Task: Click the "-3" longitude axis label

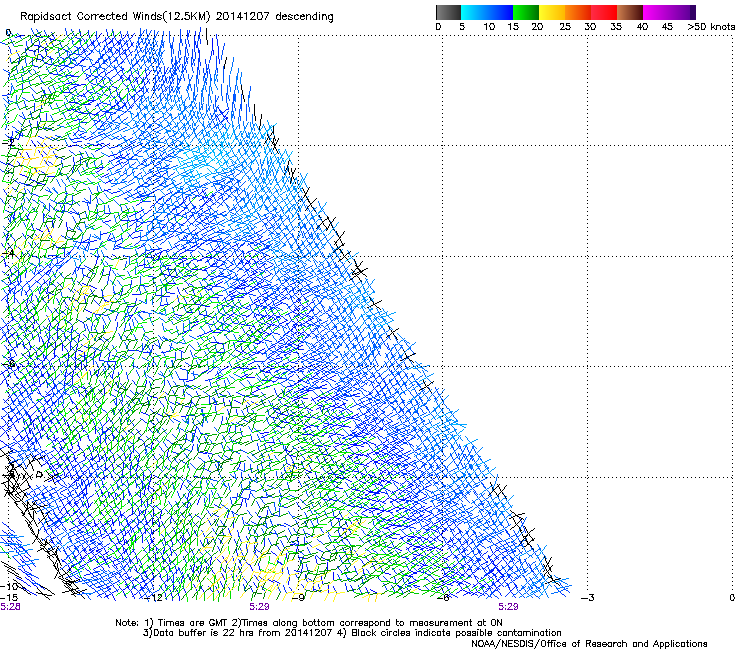Action: coord(588,598)
